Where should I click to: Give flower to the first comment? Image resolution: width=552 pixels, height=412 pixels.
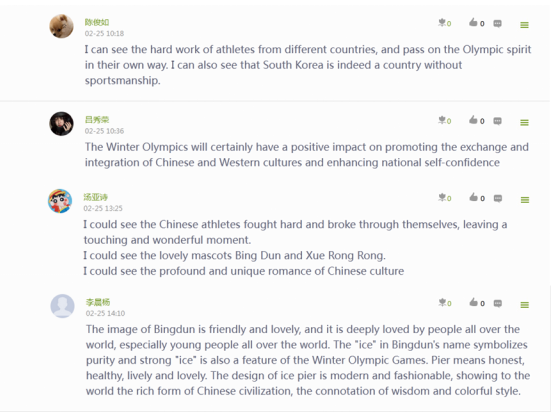(442, 23)
